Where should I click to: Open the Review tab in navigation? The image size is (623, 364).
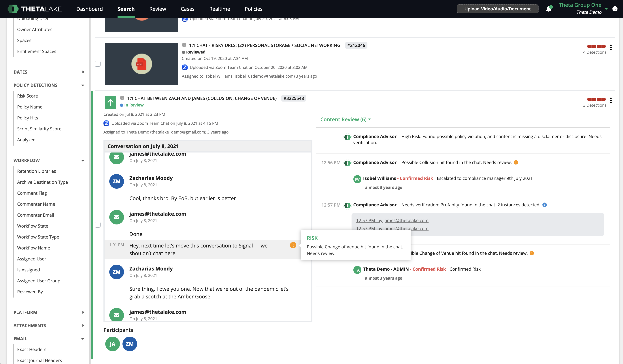(x=157, y=9)
